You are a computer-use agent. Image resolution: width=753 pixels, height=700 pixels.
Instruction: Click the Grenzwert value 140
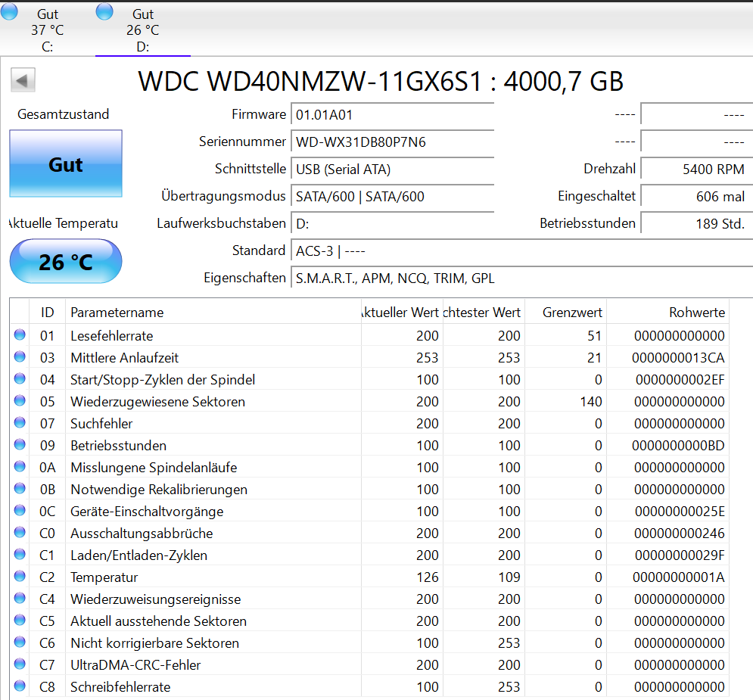point(591,401)
